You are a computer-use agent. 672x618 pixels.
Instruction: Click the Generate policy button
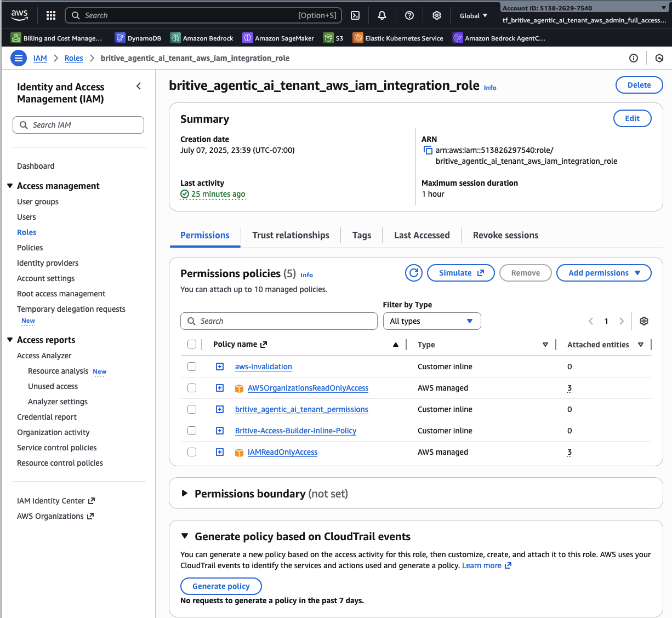coord(221,586)
